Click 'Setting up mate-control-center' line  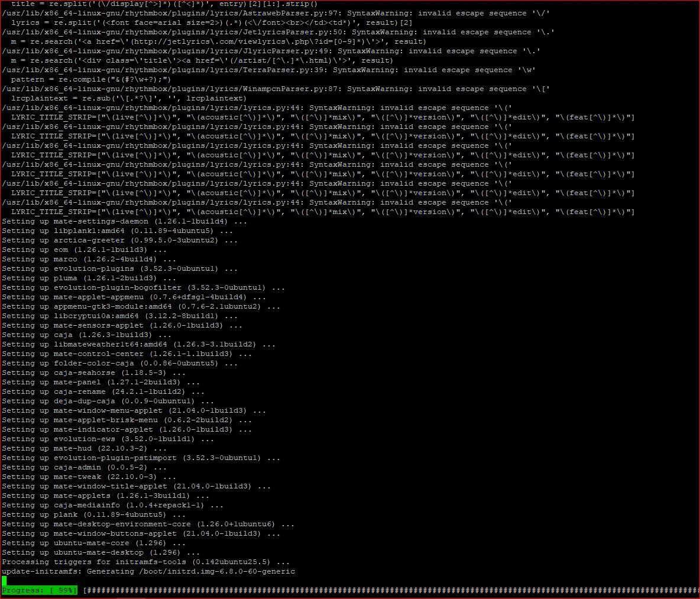(x=127, y=354)
